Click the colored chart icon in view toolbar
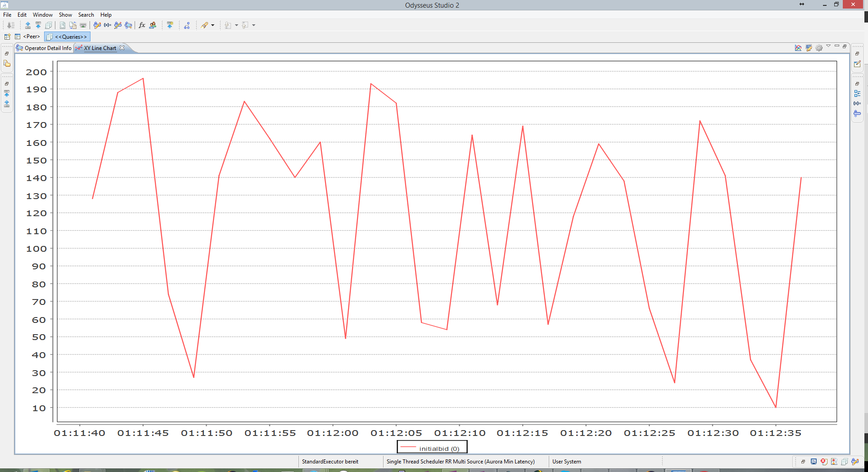Image resolution: width=868 pixels, height=472 pixels. [798, 48]
